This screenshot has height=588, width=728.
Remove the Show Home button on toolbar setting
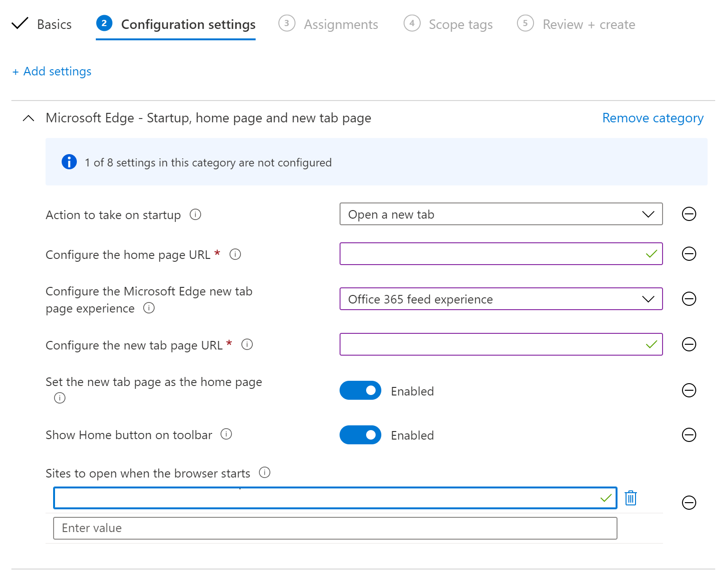pos(689,435)
